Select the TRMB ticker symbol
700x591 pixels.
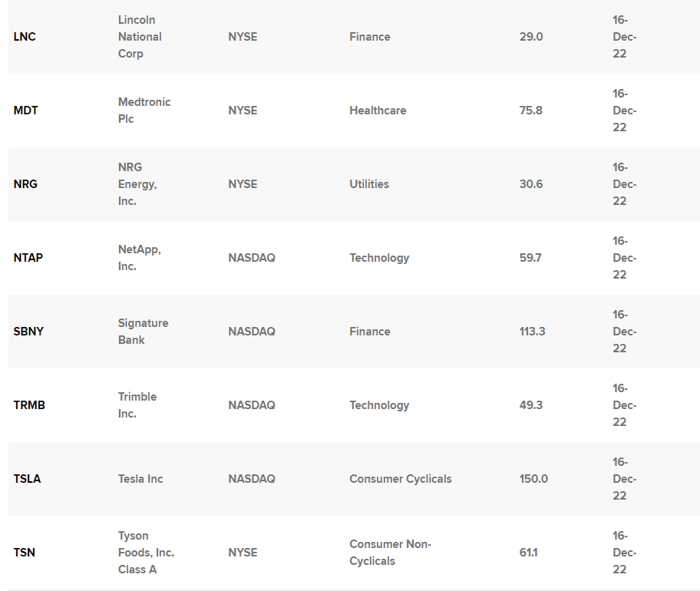(29, 405)
